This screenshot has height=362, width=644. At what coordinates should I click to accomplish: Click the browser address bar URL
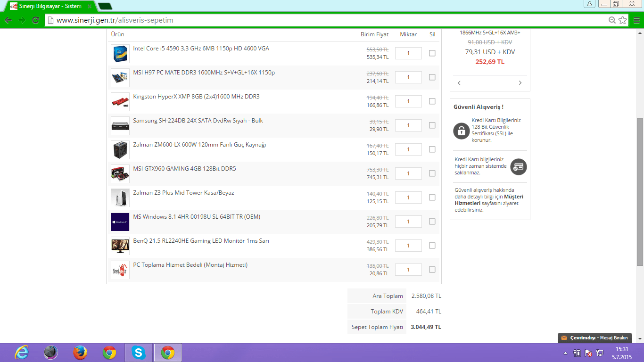pos(115,20)
